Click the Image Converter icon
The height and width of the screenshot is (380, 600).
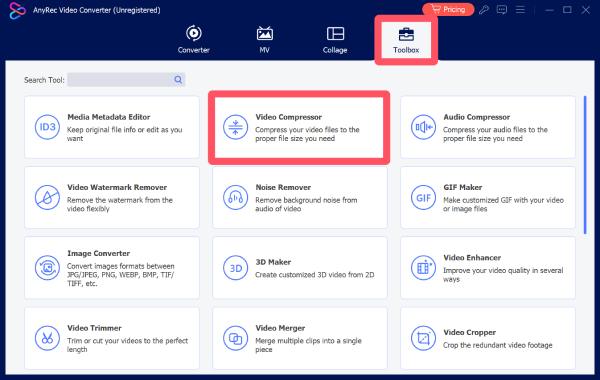point(47,268)
